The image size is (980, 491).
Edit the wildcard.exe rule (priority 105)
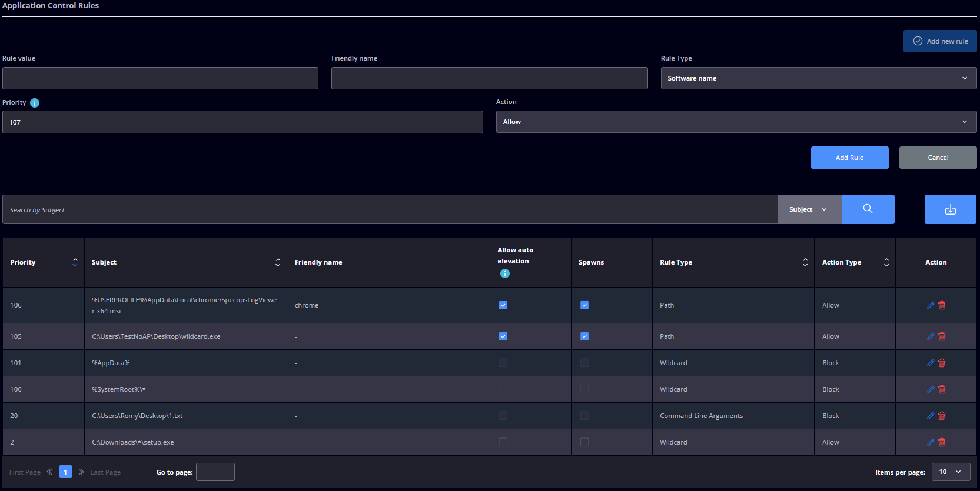[x=931, y=336]
